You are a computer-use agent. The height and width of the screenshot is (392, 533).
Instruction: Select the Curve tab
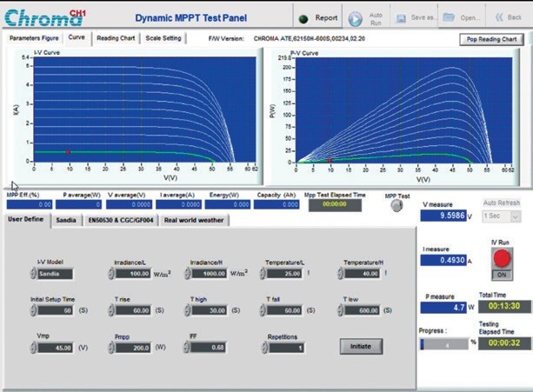pyautogui.click(x=77, y=37)
